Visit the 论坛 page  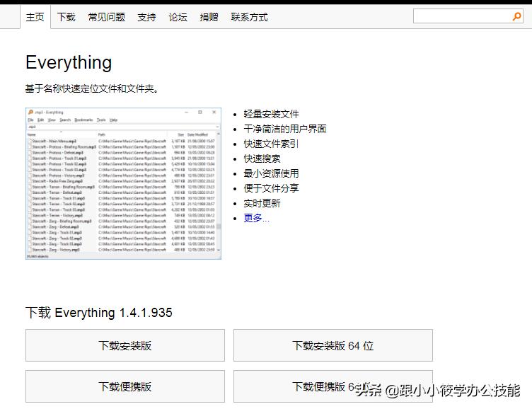[178, 17]
